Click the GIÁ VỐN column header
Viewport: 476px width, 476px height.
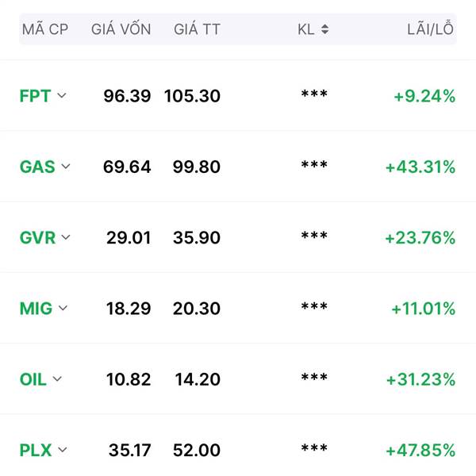(120, 30)
